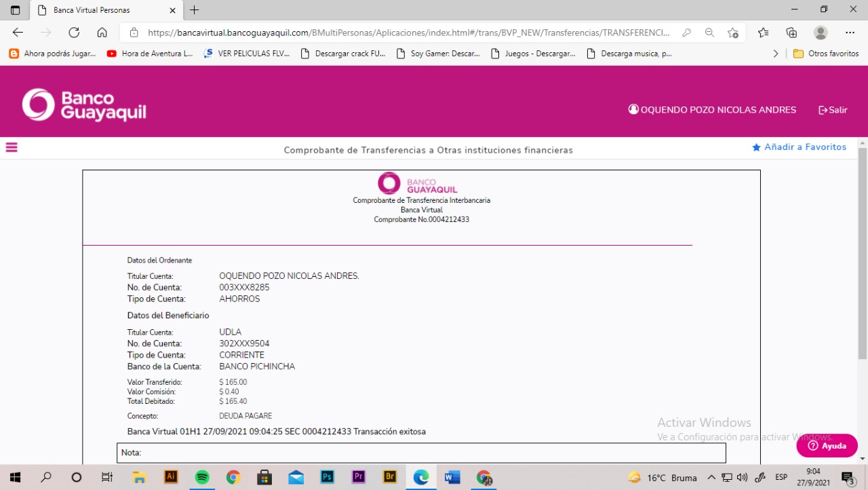This screenshot has width=868, height=490.
Task: Open a new browser tab
Action: [x=195, y=10]
